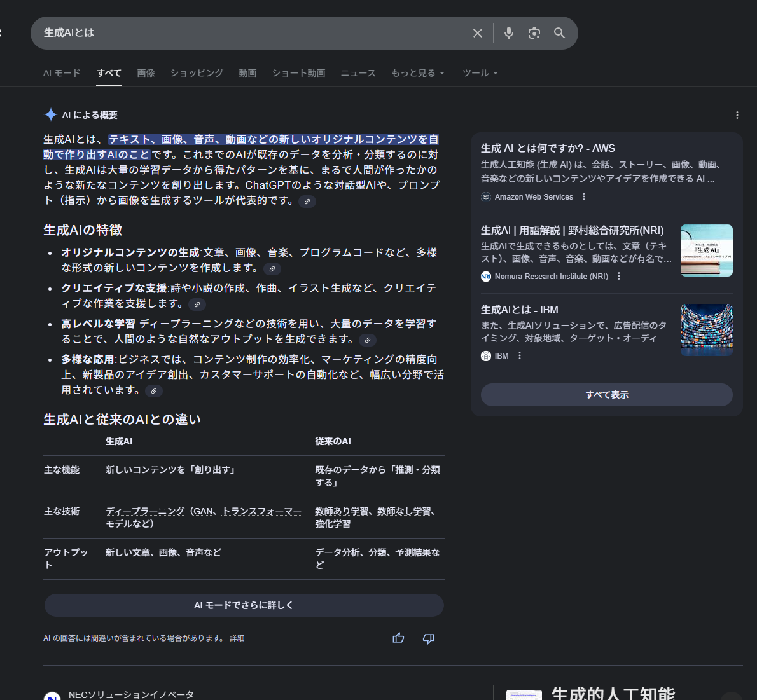Switch to the 画像 tab
757x700 pixels.
click(146, 73)
